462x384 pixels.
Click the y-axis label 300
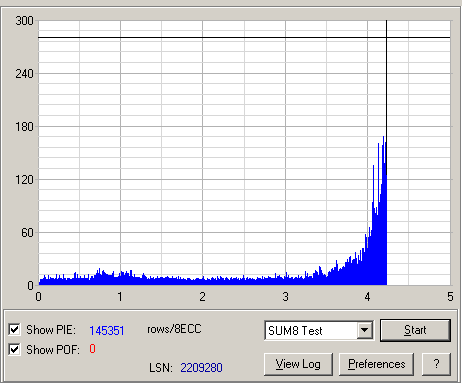24,21
